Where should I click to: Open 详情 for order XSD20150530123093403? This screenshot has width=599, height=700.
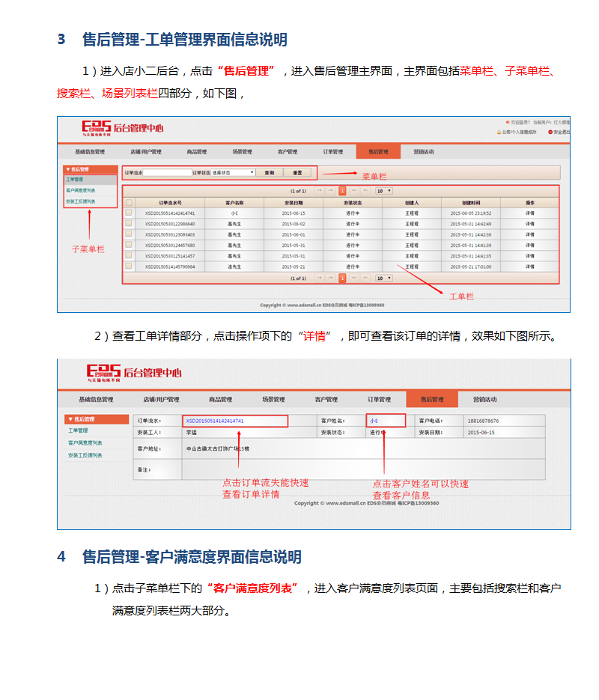(530, 235)
